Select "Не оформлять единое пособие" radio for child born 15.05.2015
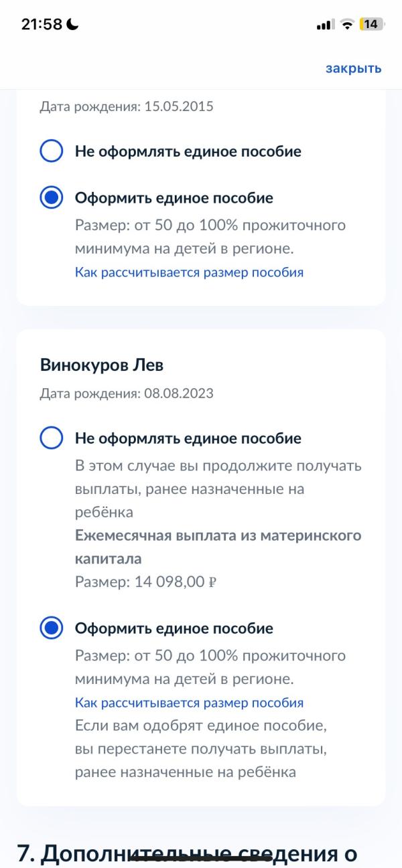Image resolution: width=402 pixels, height=868 pixels. pyautogui.click(x=52, y=151)
